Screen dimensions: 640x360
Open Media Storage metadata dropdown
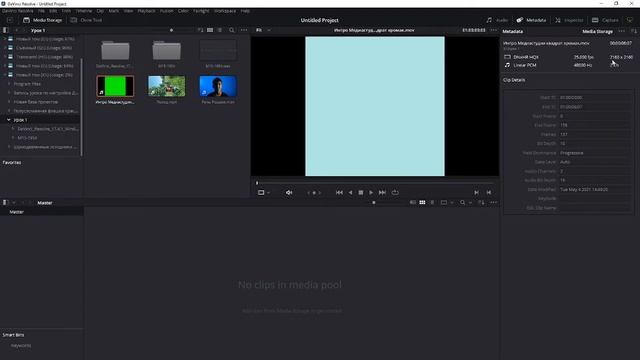point(597,31)
